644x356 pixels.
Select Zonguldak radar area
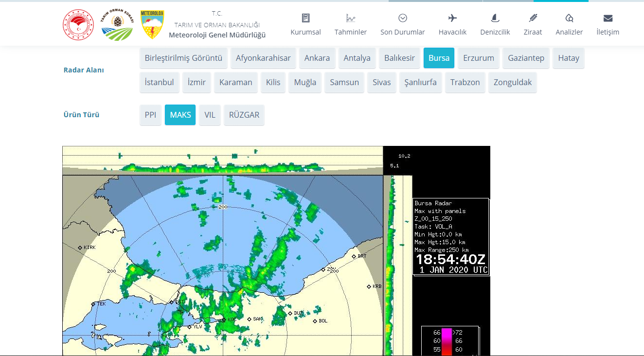pyautogui.click(x=513, y=82)
